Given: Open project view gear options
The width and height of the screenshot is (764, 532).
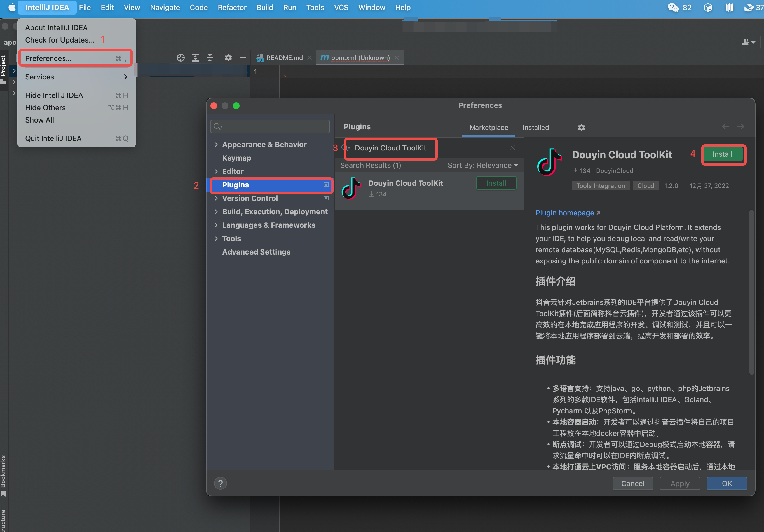Looking at the screenshot, I should [x=228, y=58].
